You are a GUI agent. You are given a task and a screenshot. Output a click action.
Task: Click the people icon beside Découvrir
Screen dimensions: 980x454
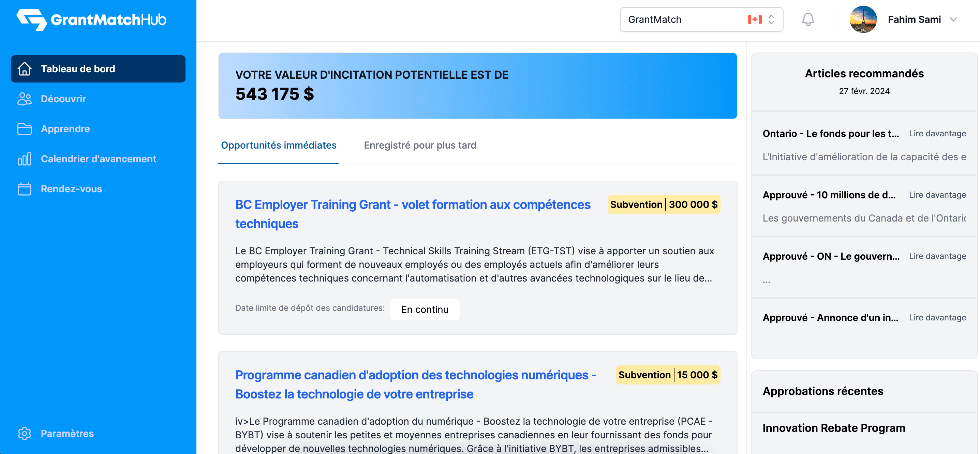point(24,99)
